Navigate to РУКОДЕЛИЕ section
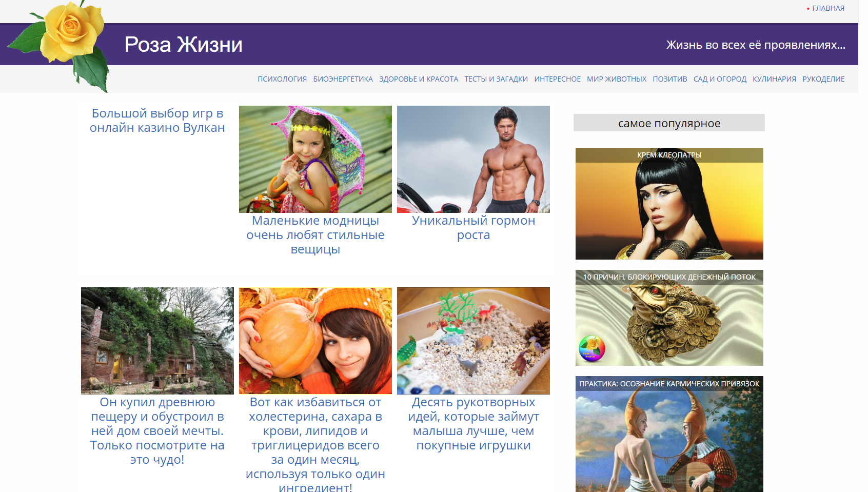 [x=823, y=79]
